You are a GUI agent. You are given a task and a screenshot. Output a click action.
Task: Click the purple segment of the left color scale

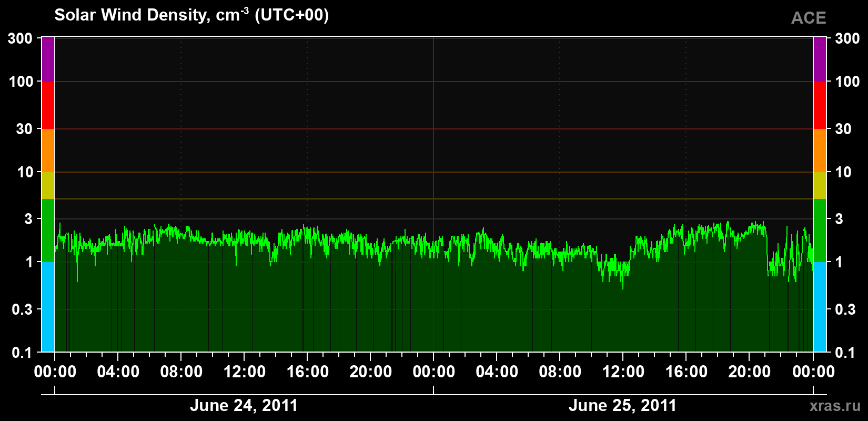click(48, 59)
